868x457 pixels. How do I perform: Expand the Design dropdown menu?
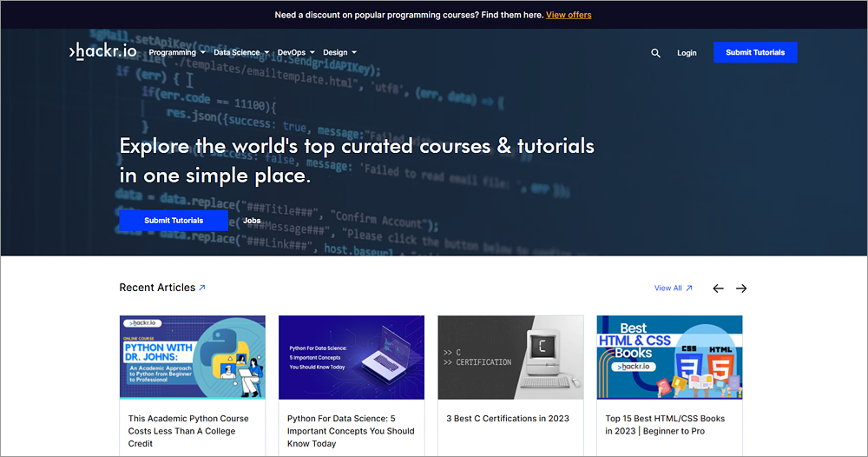click(x=340, y=53)
